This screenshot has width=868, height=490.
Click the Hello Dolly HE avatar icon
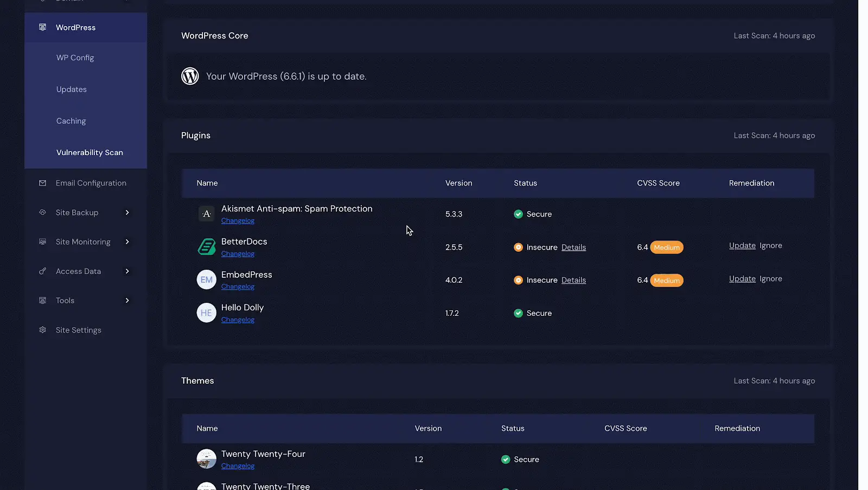(x=206, y=313)
